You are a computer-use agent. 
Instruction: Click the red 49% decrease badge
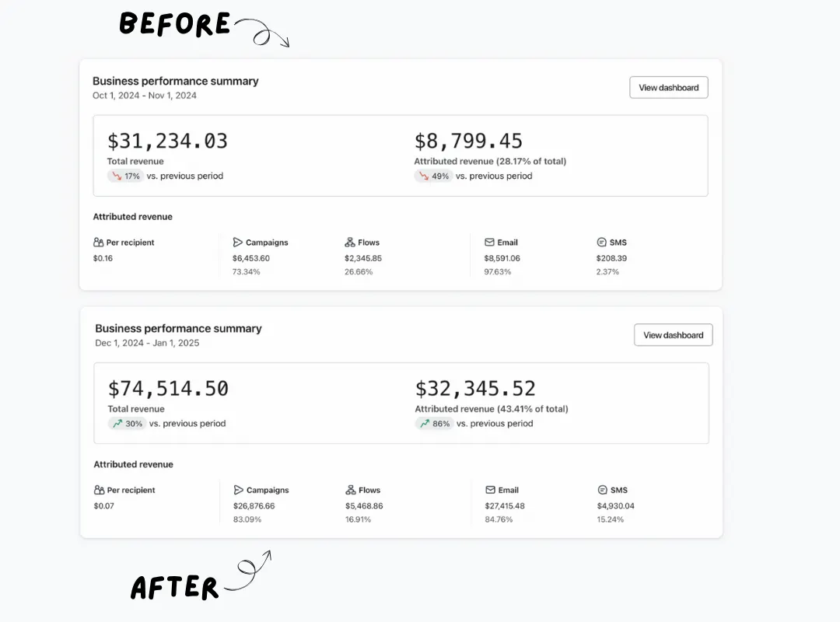coord(433,176)
